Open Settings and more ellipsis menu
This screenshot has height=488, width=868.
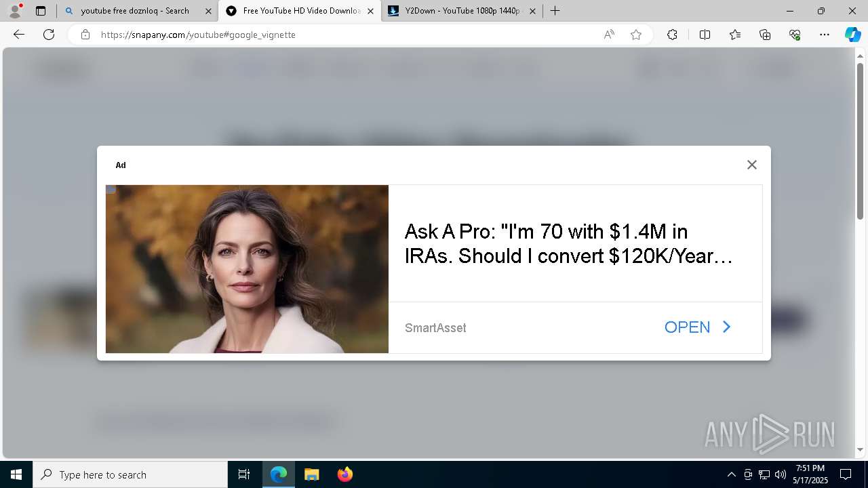[x=825, y=35]
